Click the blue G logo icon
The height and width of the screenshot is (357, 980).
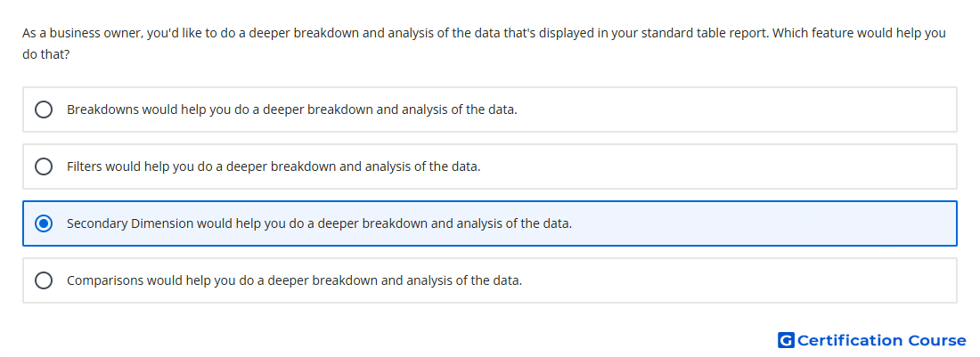click(786, 340)
